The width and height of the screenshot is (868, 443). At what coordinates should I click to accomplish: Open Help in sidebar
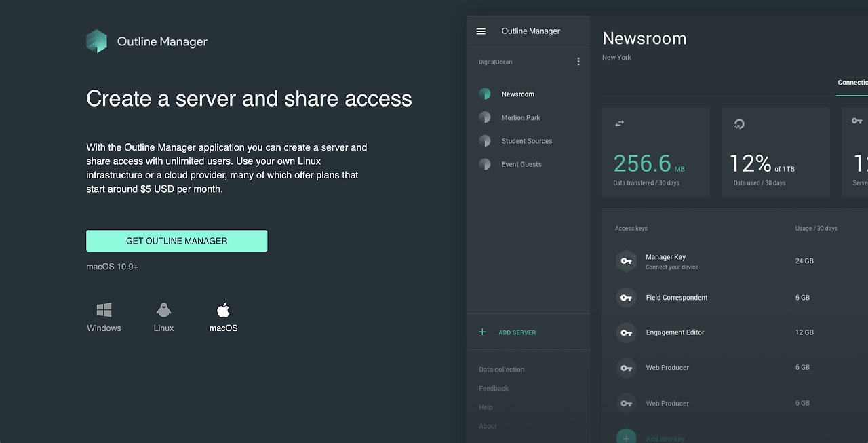click(486, 408)
